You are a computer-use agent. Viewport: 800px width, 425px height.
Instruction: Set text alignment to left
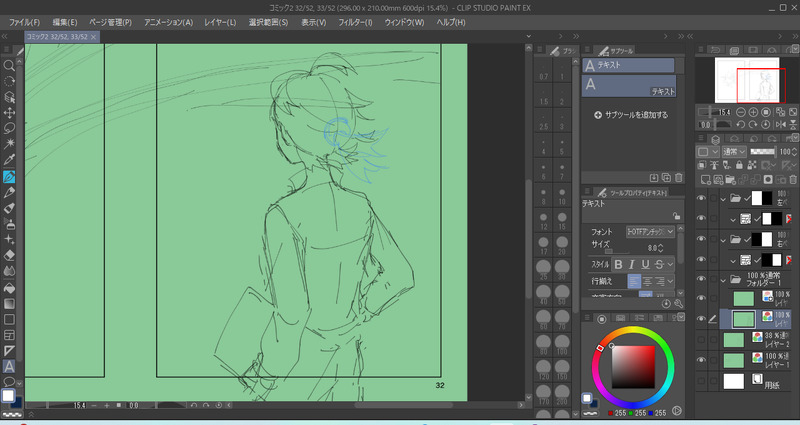coord(634,281)
